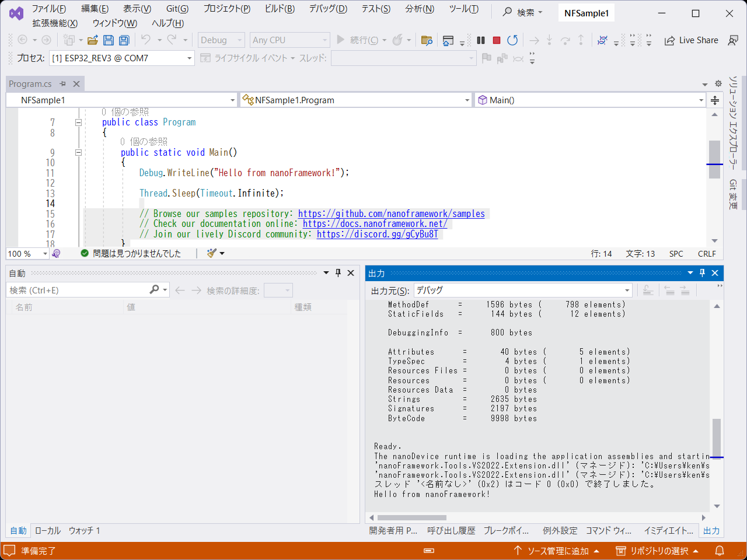Pause debugging with the Break All icon
The width and height of the screenshot is (747, 560).
coord(481,40)
